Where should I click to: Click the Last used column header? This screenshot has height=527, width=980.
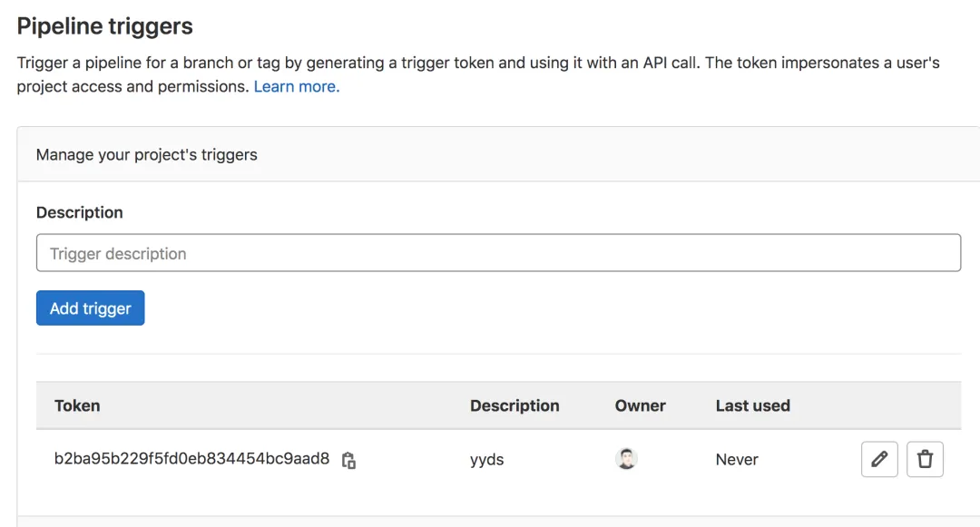click(x=752, y=405)
